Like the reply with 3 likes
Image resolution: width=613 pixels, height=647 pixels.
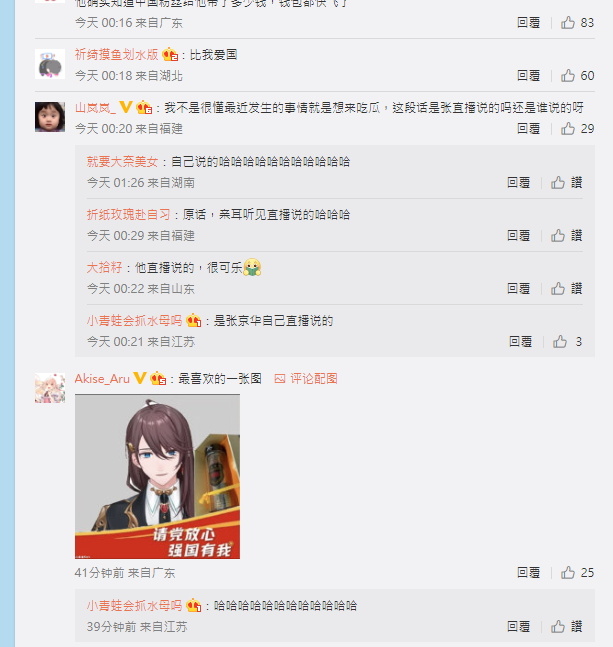click(x=567, y=342)
